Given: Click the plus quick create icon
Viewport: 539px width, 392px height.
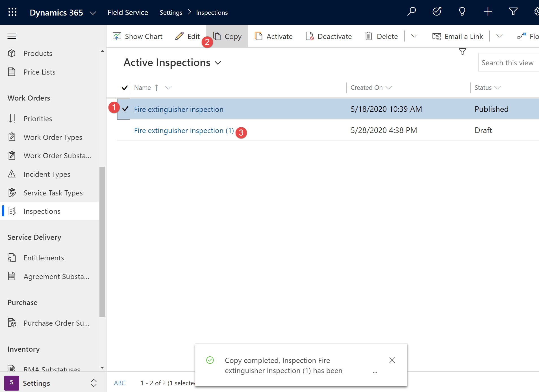Looking at the screenshot, I should pos(488,12).
